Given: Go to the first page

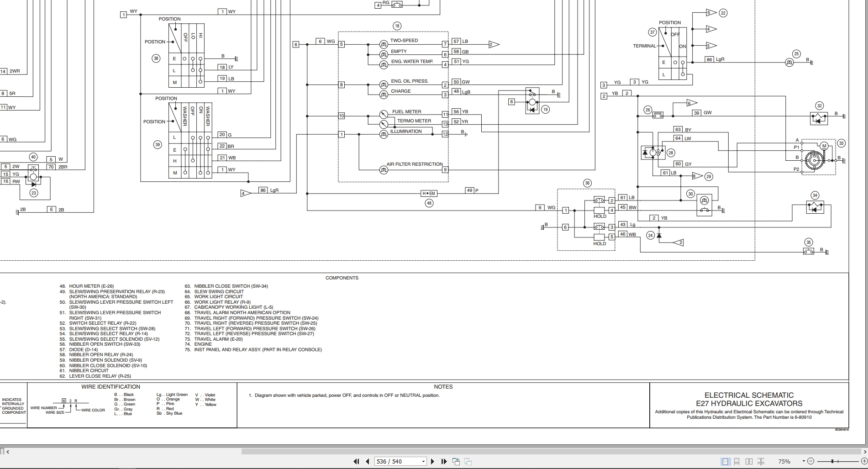Looking at the screenshot, I should (x=356, y=461).
